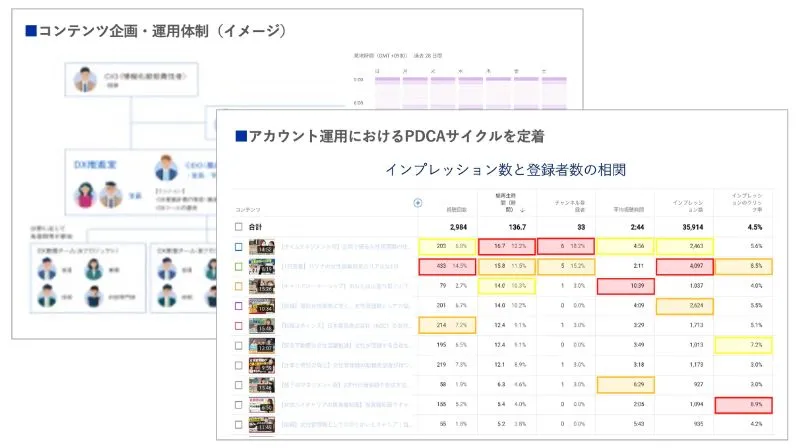
Task: Click the インプレッション数 column header
Action: pyautogui.click(x=688, y=206)
